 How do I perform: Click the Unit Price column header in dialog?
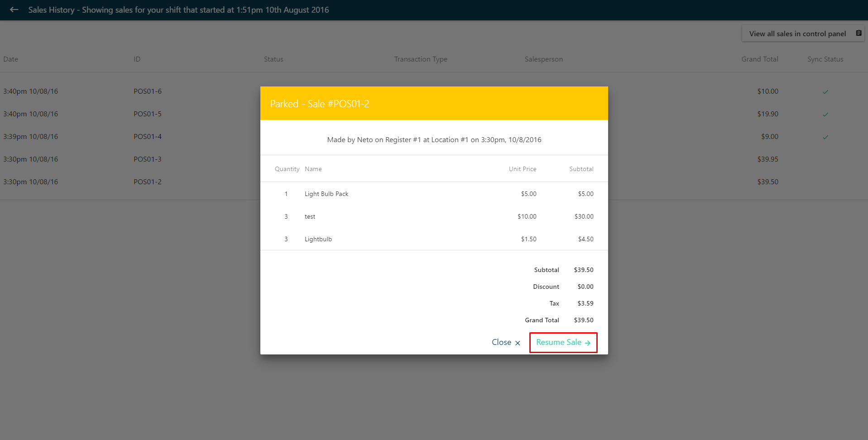pos(523,169)
